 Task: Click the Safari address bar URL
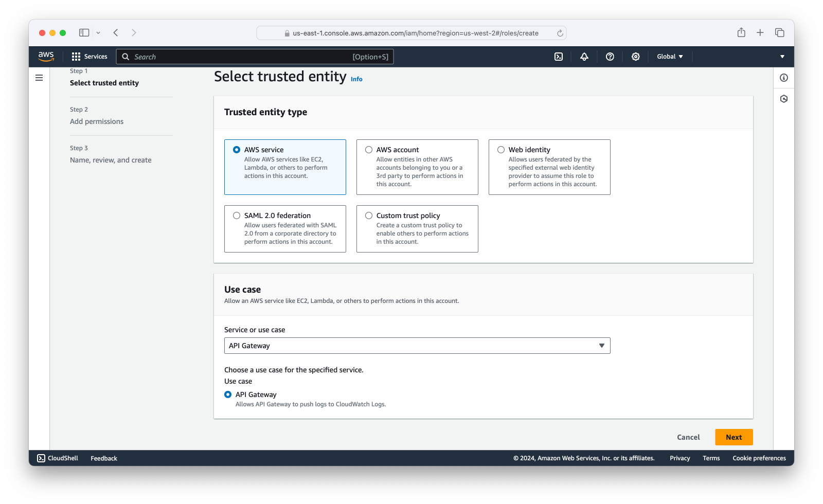(416, 33)
